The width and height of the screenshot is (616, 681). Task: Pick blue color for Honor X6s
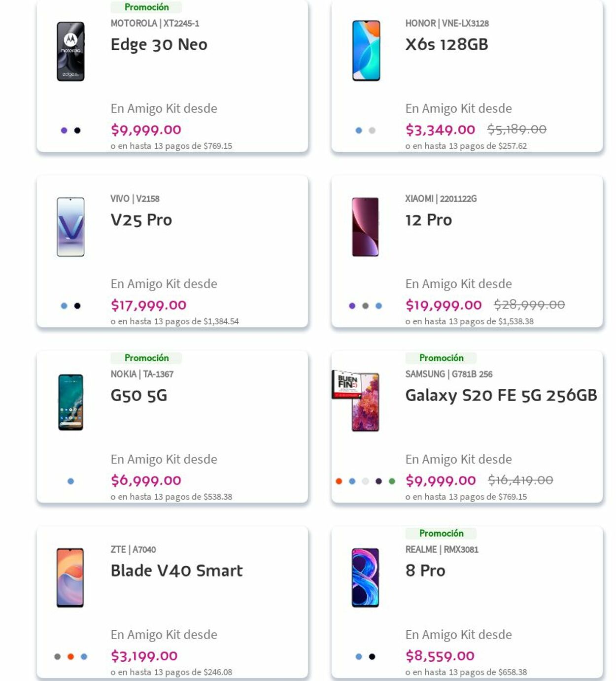(x=359, y=131)
